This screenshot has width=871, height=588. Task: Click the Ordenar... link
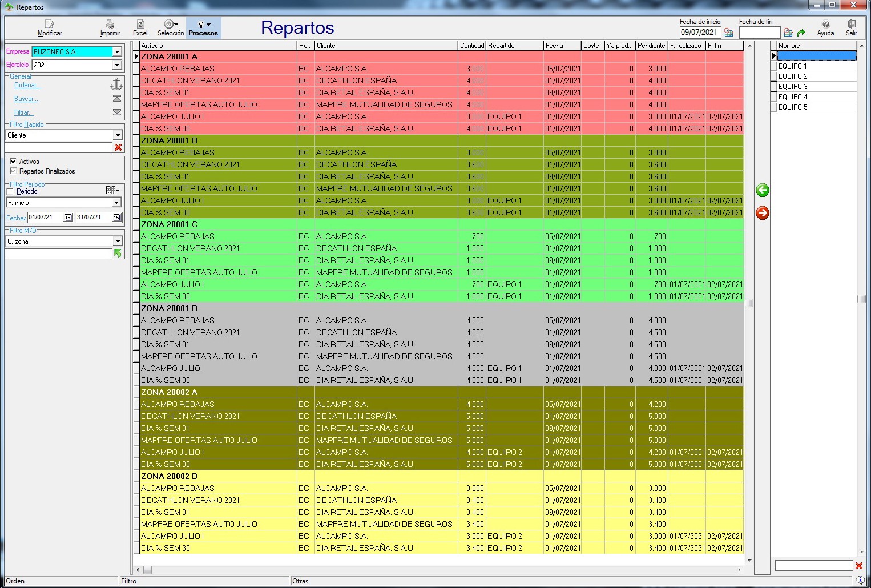(x=27, y=85)
